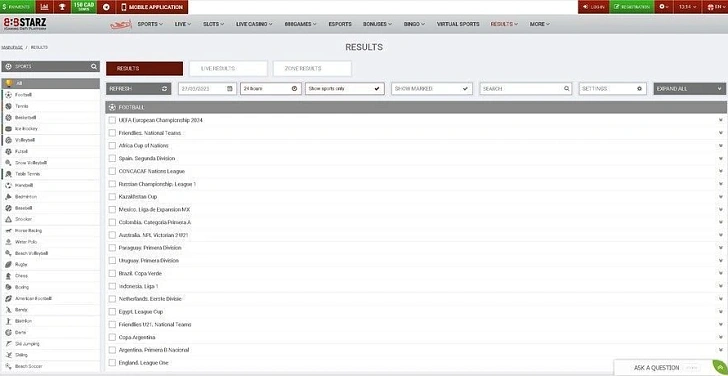Select the Snow Volleyball icon in sidebar

(8, 163)
